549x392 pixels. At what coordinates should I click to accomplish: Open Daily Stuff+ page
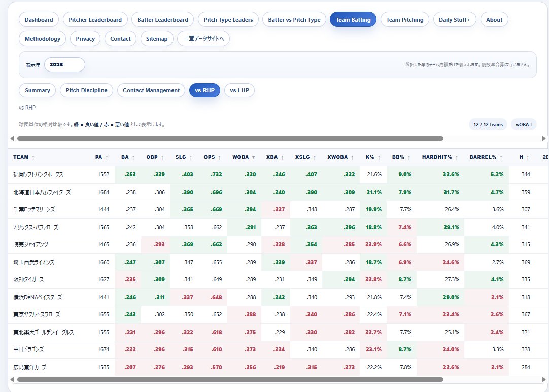click(455, 20)
